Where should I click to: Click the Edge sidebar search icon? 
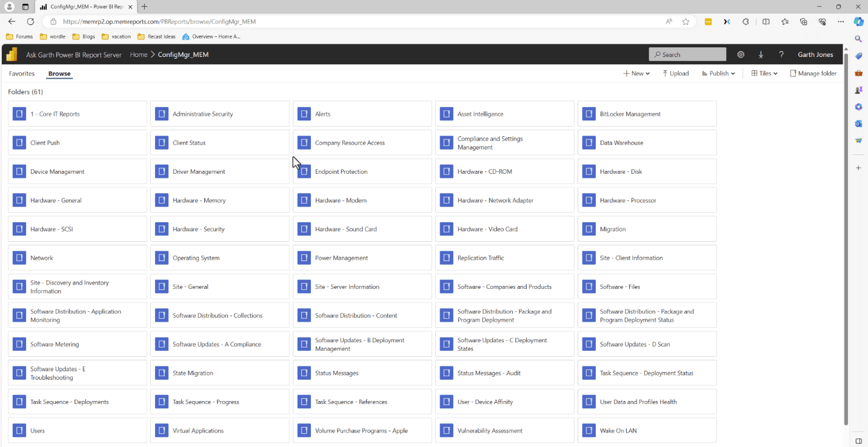click(x=858, y=39)
